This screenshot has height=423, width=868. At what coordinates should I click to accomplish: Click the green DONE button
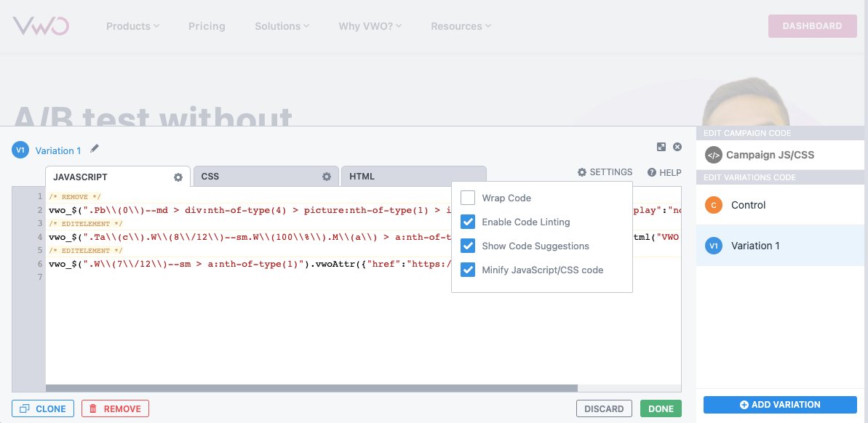pyautogui.click(x=661, y=408)
